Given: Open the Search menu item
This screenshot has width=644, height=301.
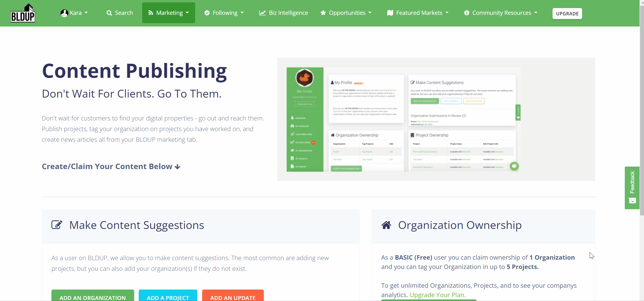Looking at the screenshot, I should (x=120, y=13).
